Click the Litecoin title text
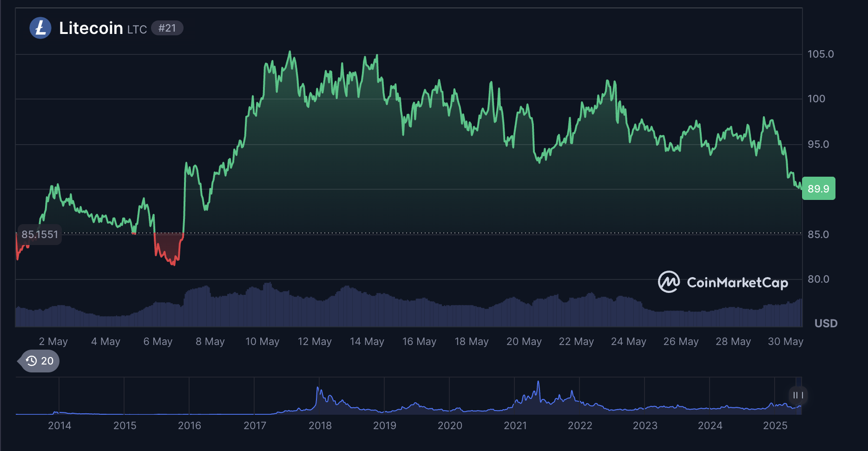Screen dimensions: 868x451 pos(91,28)
